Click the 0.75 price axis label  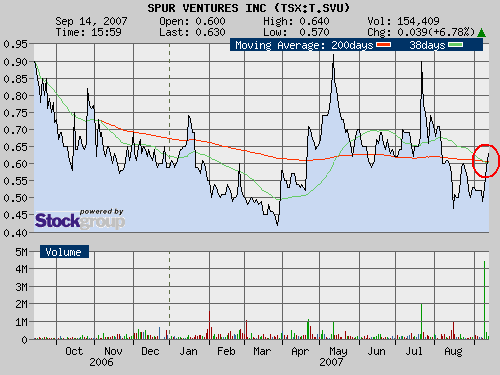pos(15,113)
